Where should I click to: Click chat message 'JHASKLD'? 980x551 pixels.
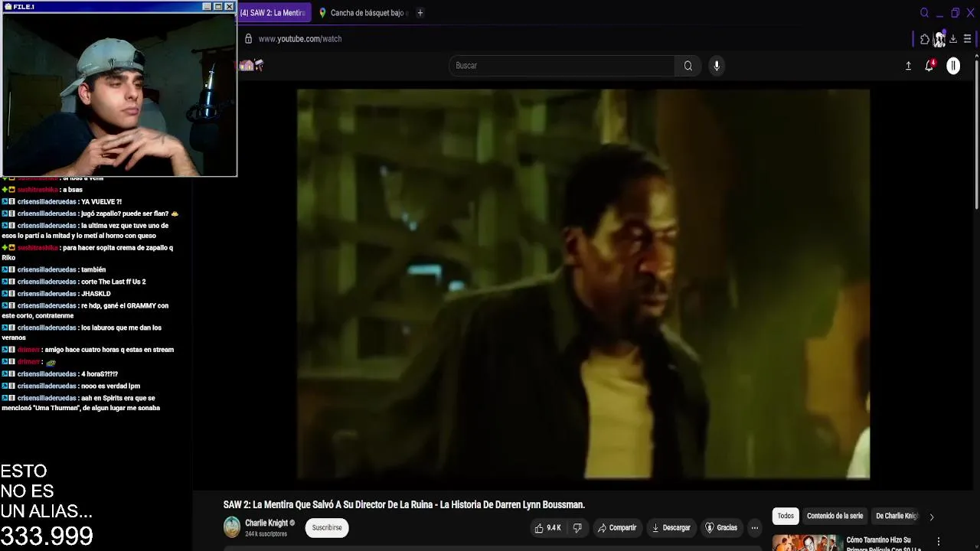[96, 294]
